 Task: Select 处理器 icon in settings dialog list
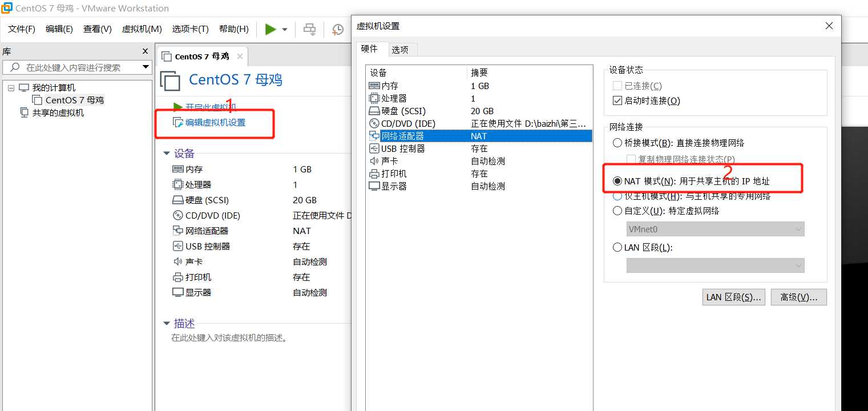(374, 98)
